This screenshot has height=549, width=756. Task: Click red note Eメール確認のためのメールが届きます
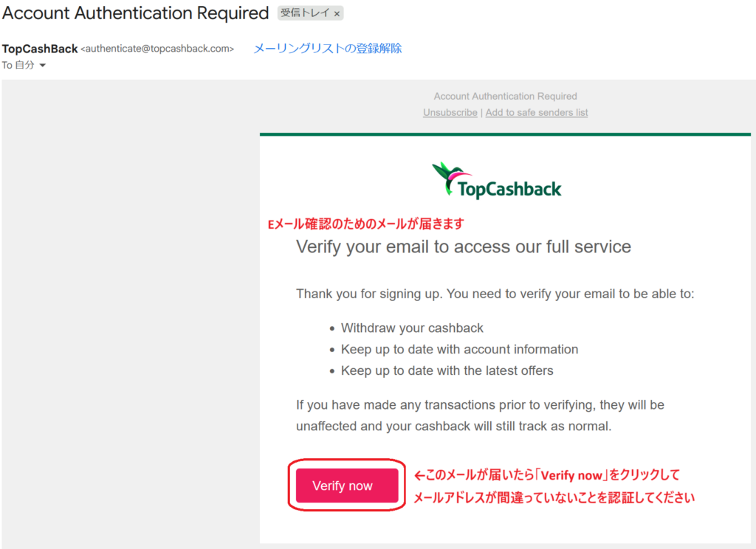click(366, 224)
